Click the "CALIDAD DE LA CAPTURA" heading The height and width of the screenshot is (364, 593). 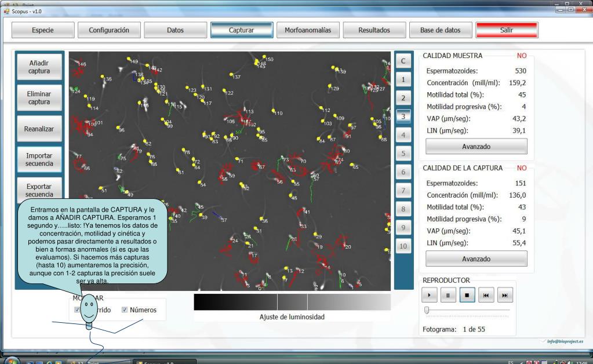click(463, 168)
